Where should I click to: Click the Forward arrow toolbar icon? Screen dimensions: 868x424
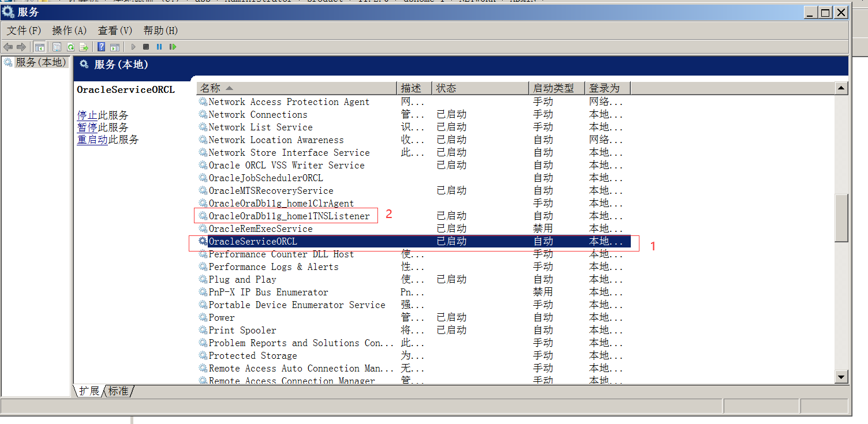[x=21, y=47]
